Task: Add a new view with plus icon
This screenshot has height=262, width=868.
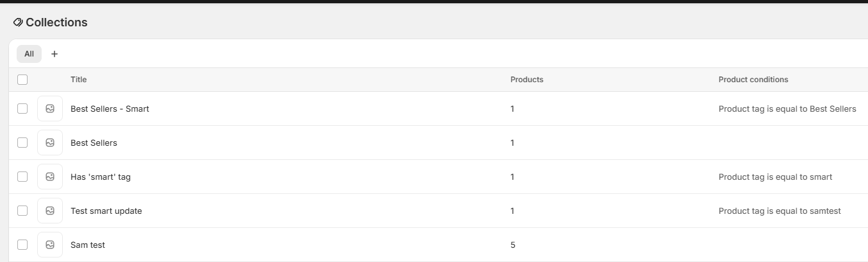Action: pos(54,54)
